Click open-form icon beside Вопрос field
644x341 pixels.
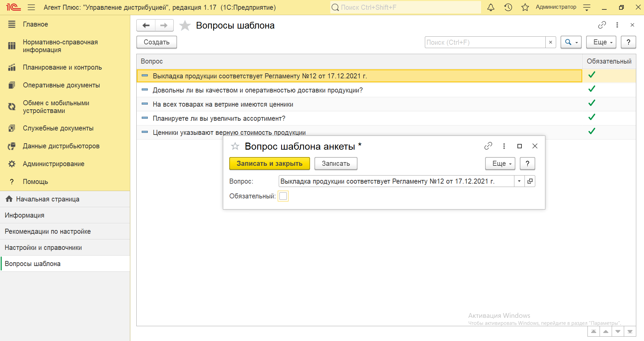(x=530, y=181)
